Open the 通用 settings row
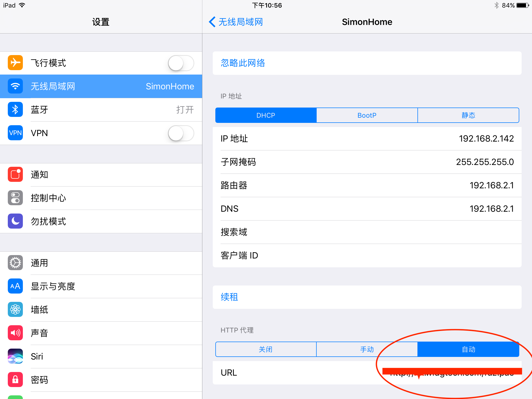The image size is (532, 399). pos(101,263)
